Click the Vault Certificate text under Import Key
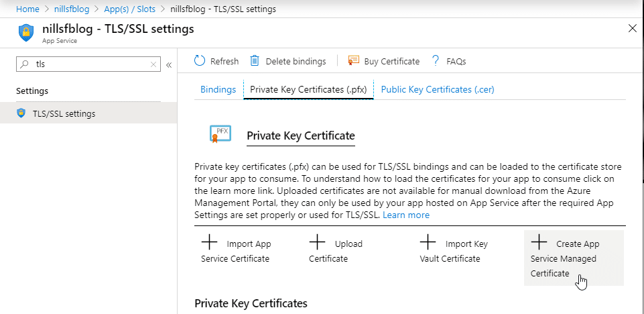 tap(450, 258)
